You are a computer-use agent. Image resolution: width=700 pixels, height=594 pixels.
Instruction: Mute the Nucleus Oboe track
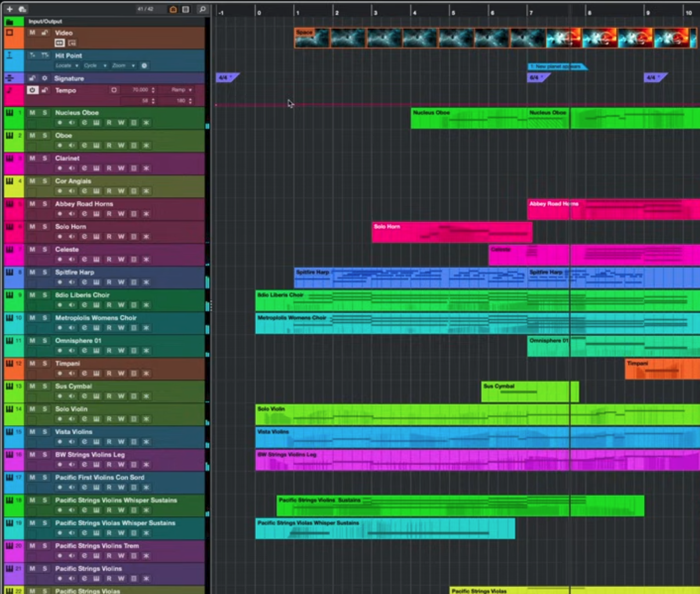tap(33, 113)
